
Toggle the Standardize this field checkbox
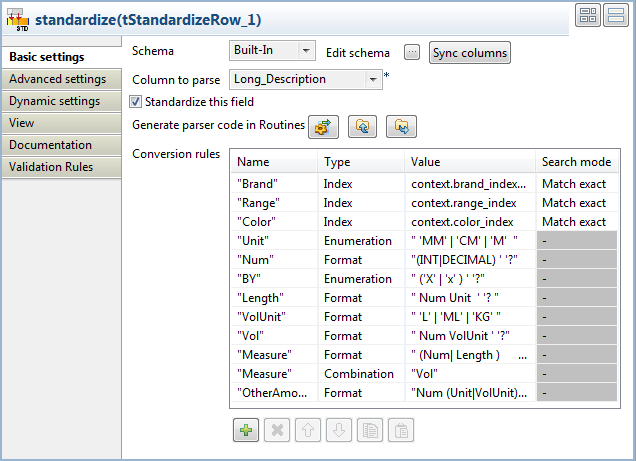click(x=136, y=101)
